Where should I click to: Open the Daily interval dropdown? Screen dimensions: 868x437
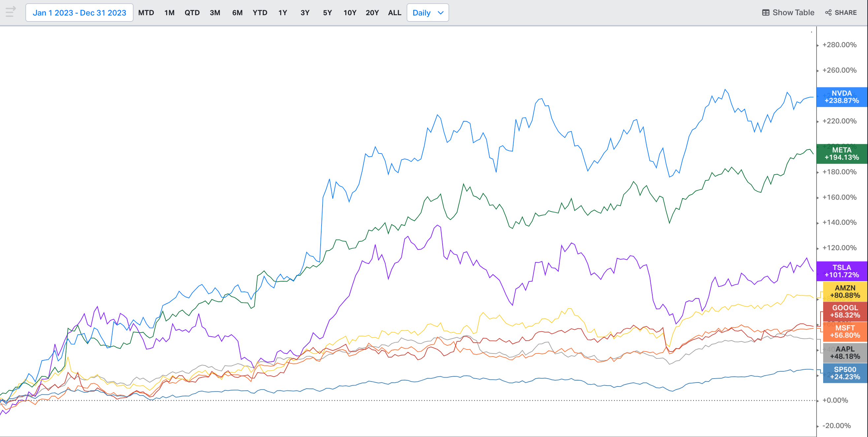click(428, 13)
